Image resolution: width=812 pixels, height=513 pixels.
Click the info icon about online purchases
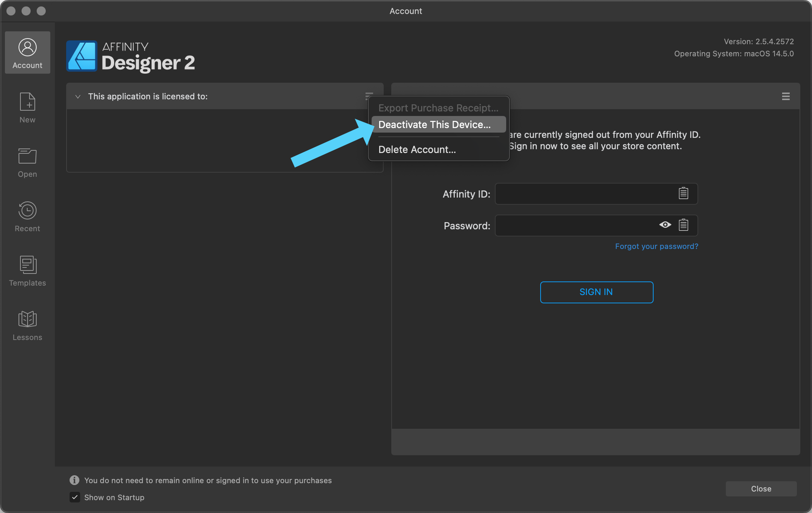[x=74, y=480]
